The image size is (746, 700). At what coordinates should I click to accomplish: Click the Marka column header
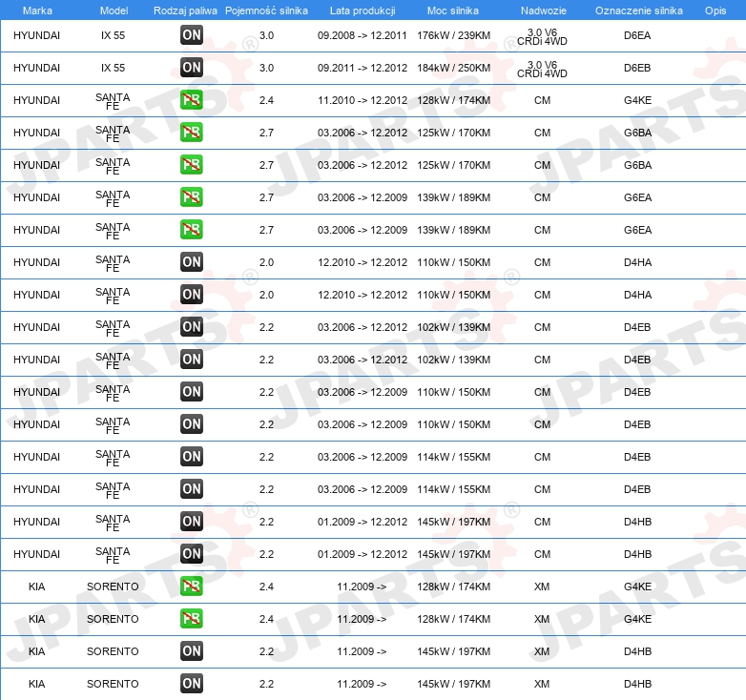tap(37, 10)
